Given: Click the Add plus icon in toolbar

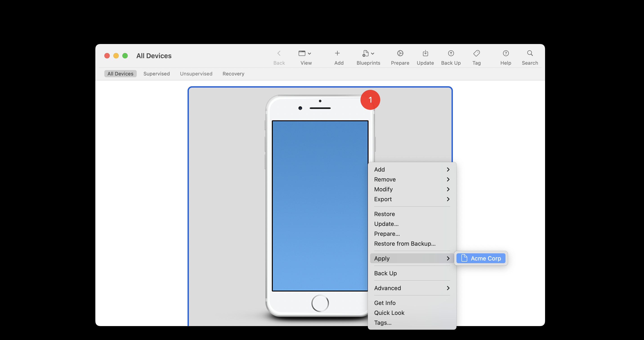Looking at the screenshot, I should pos(337,53).
